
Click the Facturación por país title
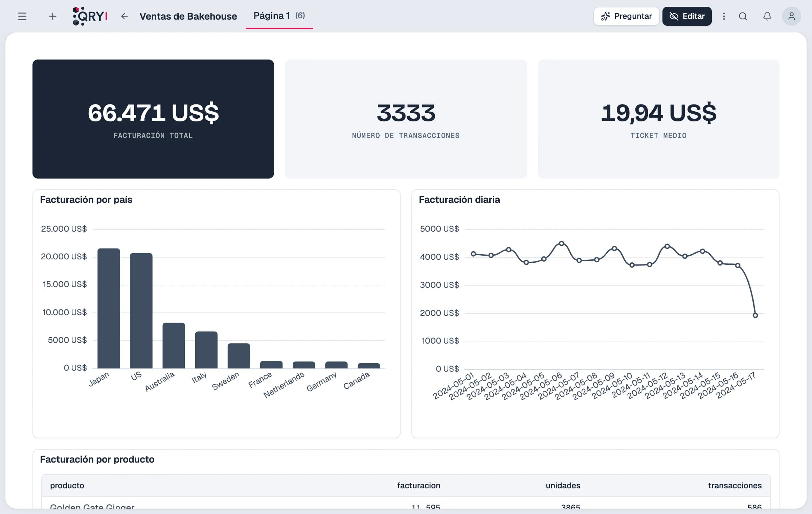pos(86,200)
